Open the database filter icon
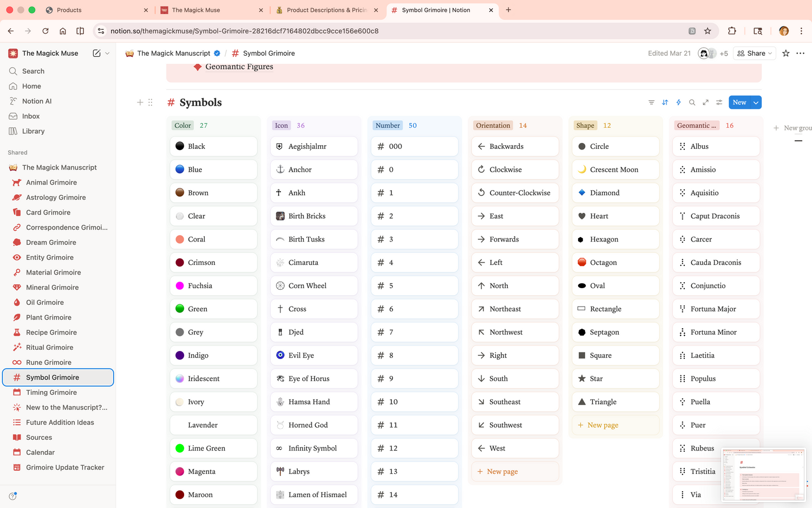Image resolution: width=812 pixels, height=508 pixels. pyautogui.click(x=651, y=102)
